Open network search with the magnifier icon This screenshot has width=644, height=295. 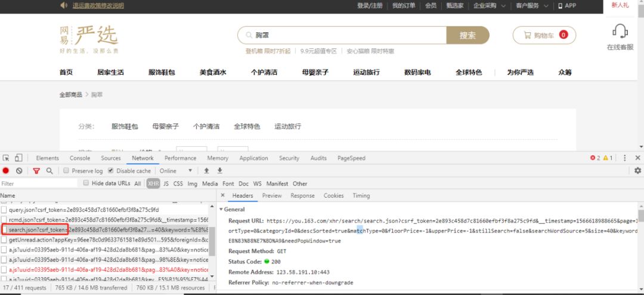49,171
